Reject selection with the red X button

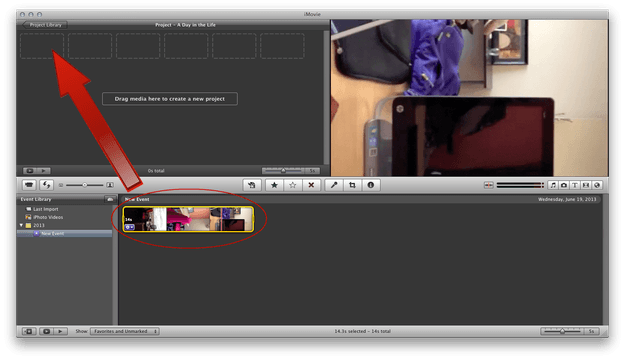click(311, 185)
